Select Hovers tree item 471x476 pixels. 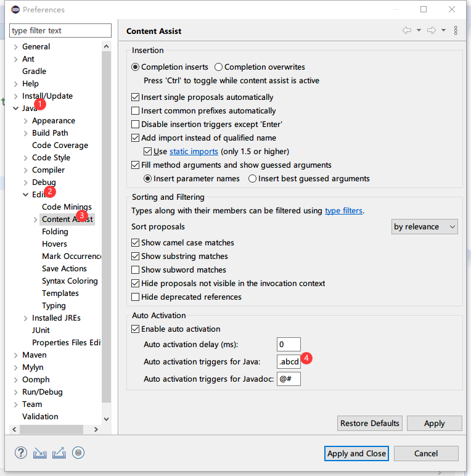55,244
